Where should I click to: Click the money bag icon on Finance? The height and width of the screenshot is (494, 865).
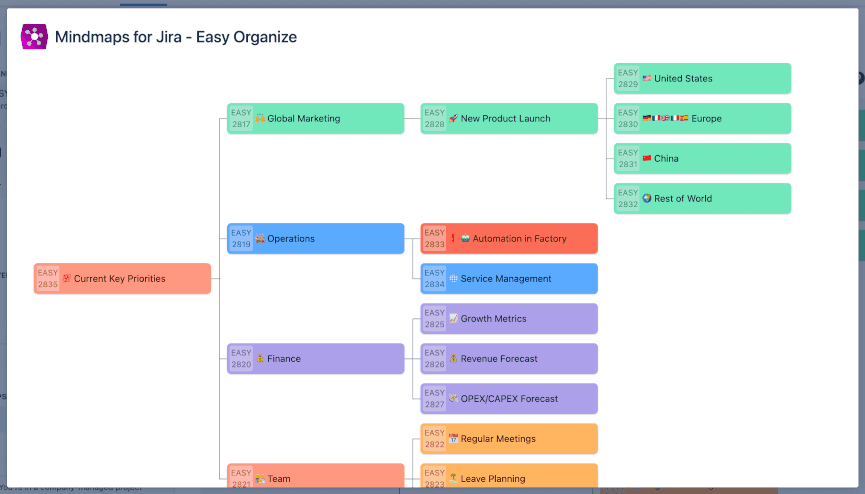point(260,358)
